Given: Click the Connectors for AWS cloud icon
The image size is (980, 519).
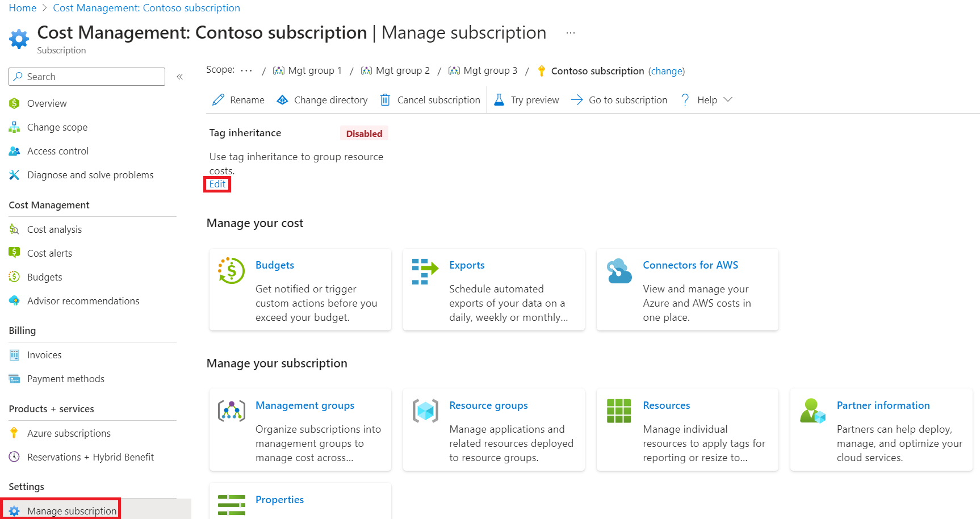Looking at the screenshot, I should click(x=619, y=271).
